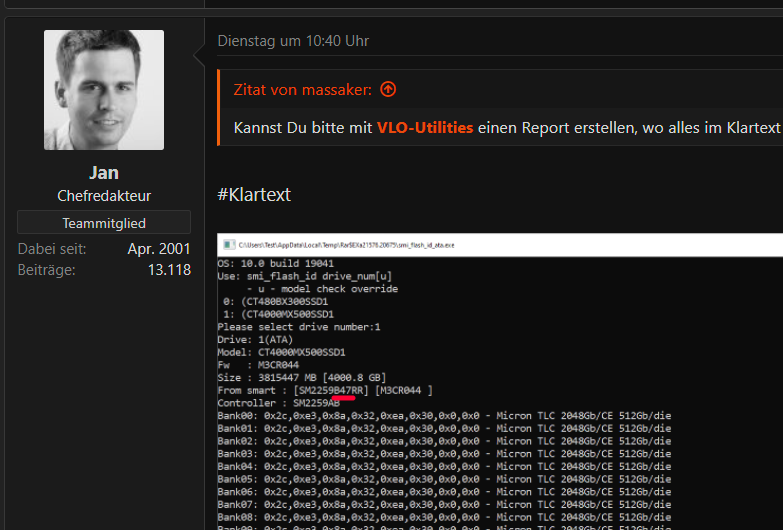
Task: Open Jan's profile avatar photo
Action: (104, 90)
